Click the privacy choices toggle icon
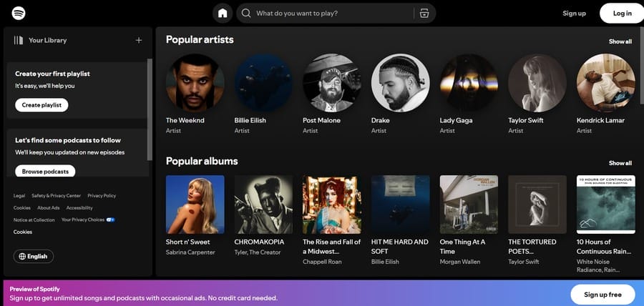Image resolution: width=644 pixels, height=306 pixels. tap(110, 220)
